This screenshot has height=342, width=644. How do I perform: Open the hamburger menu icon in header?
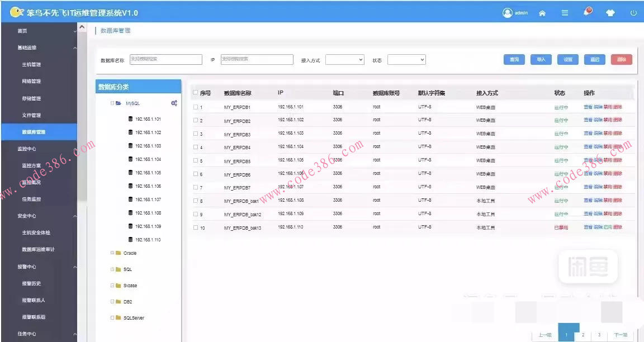(565, 13)
